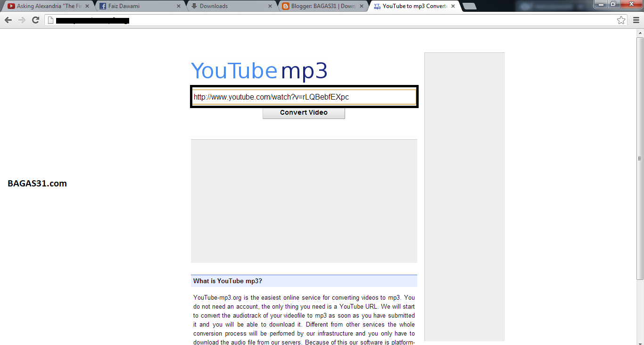Click the download arrow icon on the Downloads tab

pyautogui.click(x=194, y=6)
